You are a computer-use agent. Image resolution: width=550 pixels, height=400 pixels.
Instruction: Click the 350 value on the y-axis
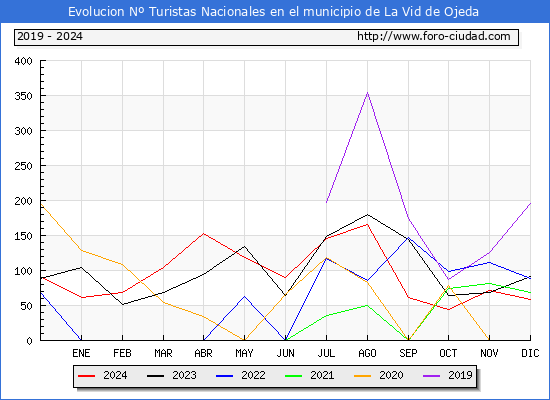(x=23, y=96)
